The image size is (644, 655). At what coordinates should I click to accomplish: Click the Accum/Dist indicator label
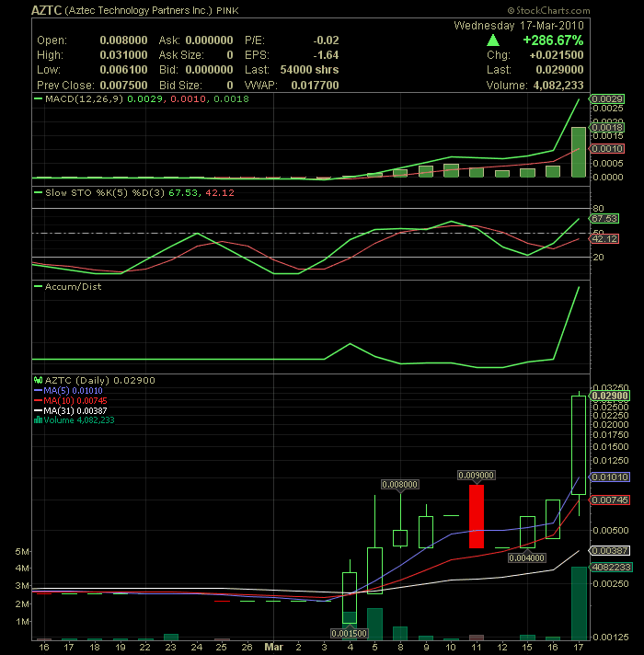click(73, 287)
